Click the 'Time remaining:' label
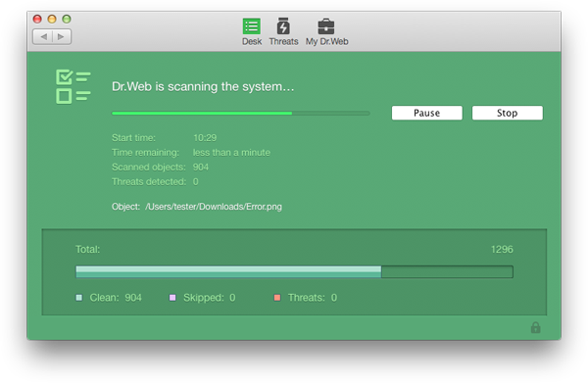The image size is (588, 383). coord(145,153)
